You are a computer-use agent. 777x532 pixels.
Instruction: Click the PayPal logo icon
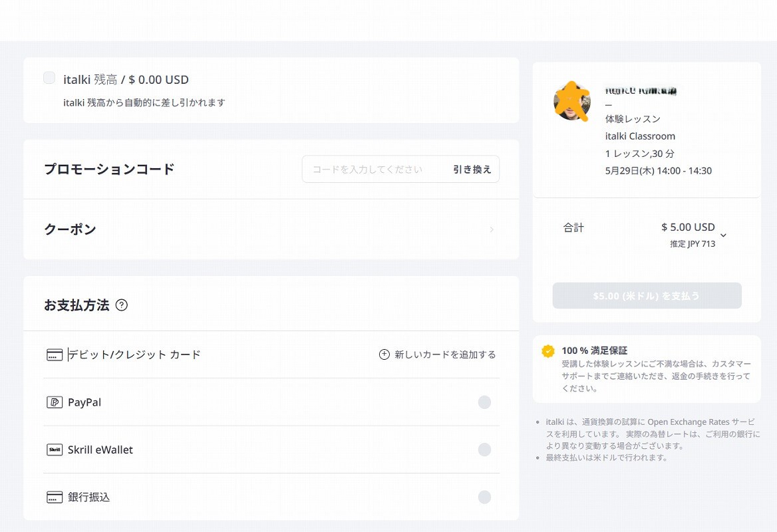pos(55,402)
